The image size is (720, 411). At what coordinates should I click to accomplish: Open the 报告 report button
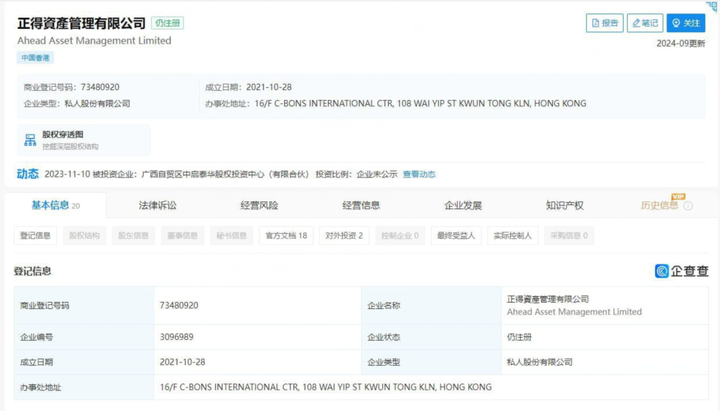pos(604,23)
